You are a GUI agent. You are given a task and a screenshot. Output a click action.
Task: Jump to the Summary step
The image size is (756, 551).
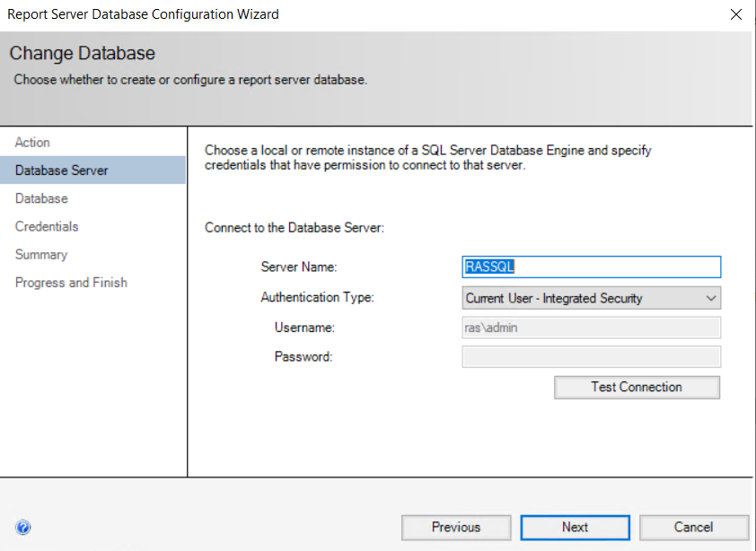point(41,255)
